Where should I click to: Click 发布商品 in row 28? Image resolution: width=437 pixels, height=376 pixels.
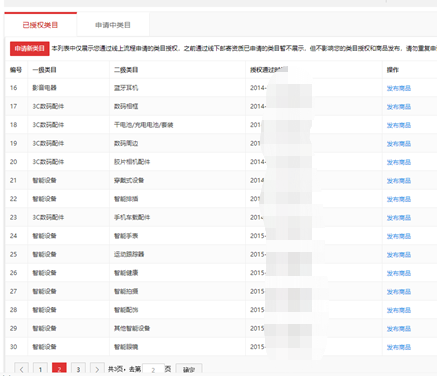tap(399, 310)
